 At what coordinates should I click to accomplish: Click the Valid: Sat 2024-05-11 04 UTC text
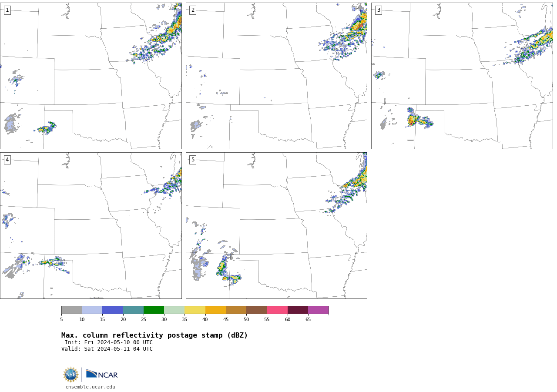tap(107, 349)
